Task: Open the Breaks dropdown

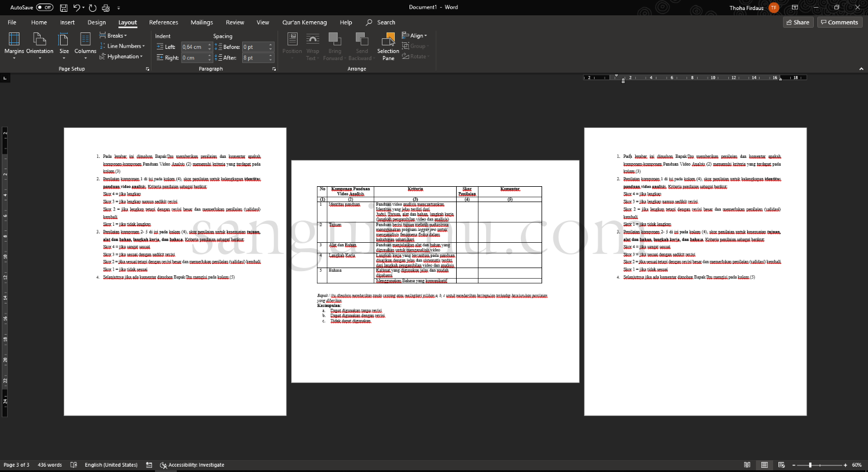Action: pos(113,35)
